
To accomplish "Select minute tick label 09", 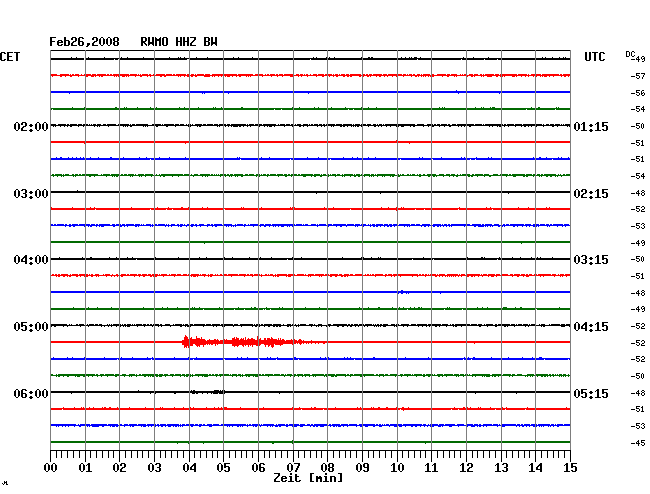I will [x=362, y=468].
